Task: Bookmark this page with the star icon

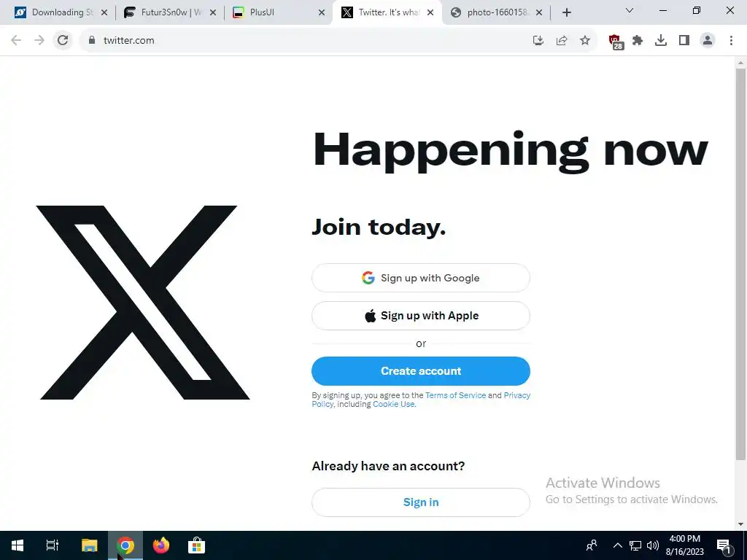Action: tap(585, 41)
